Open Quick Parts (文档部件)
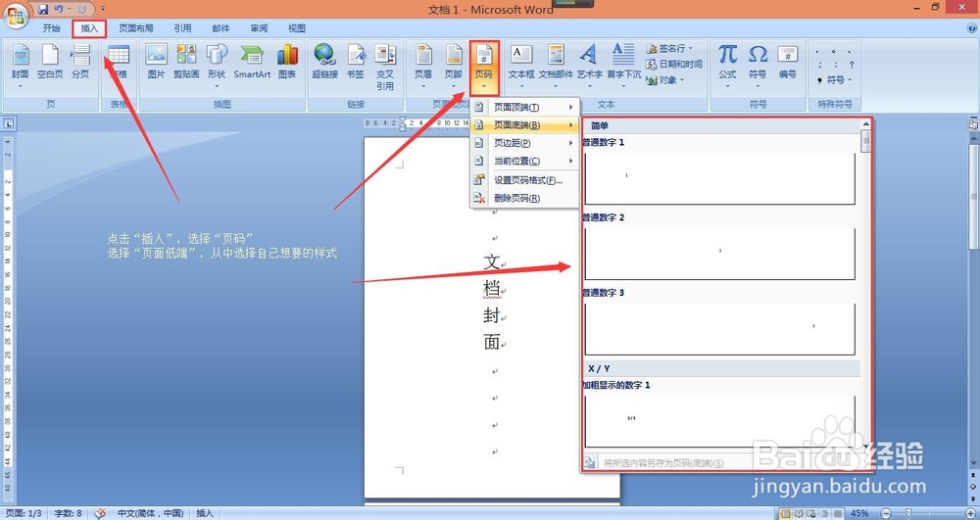The image size is (980, 520). (x=556, y=65)
